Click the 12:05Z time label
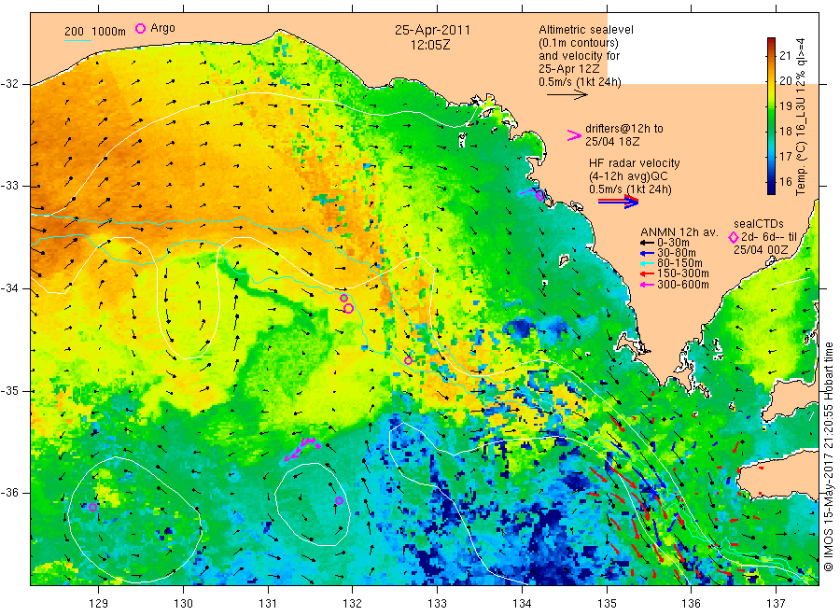This screenshot has height=616, width=840. click(430, 45)
